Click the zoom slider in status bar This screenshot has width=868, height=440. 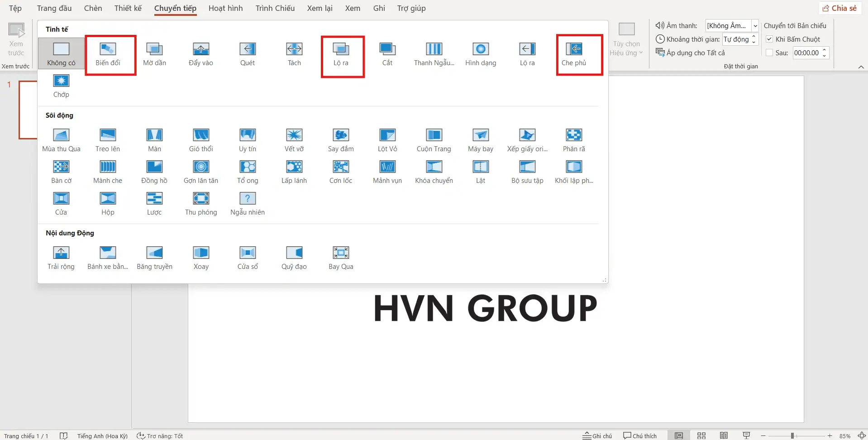click(x=792, y=435)
